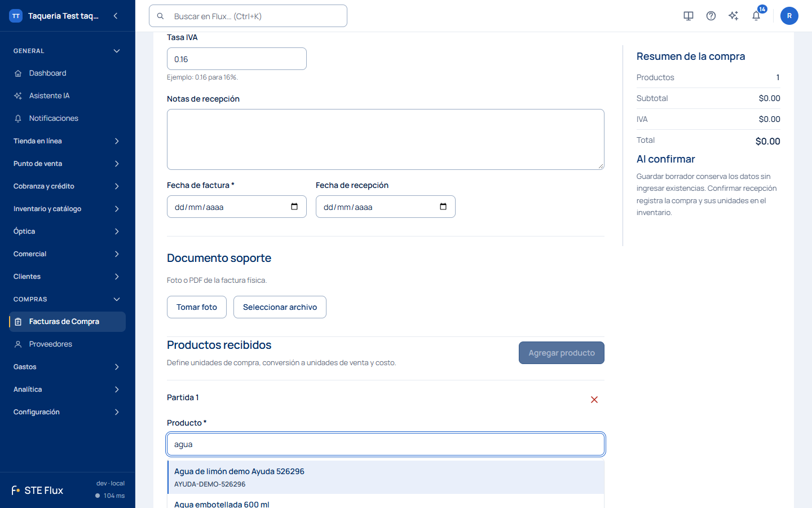The height and width of the screenshot is (508, 812).
Task: Click the STE Flux logo
Action: [x=37, y=490]
